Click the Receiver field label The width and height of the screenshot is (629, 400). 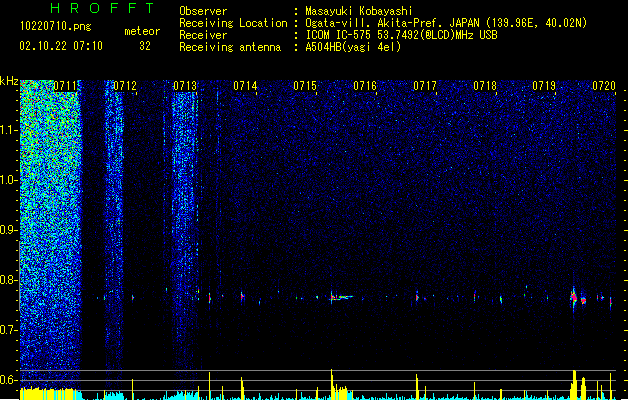[x=203, y=35]
